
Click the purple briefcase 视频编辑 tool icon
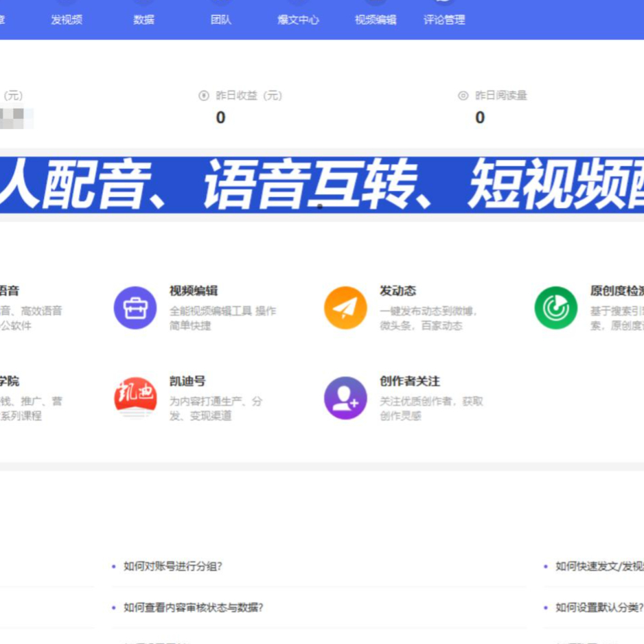click(x=135, y=308)
